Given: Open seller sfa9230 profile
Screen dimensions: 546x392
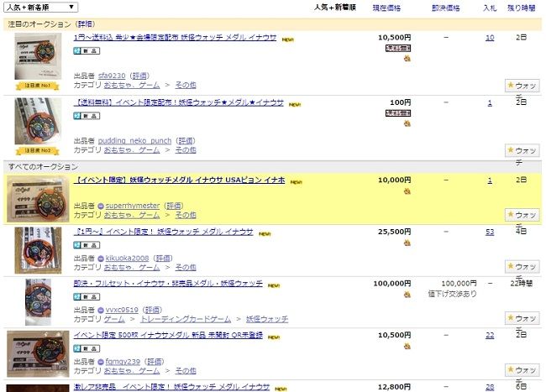Looking at the screenshot, I should coord(112,76).
